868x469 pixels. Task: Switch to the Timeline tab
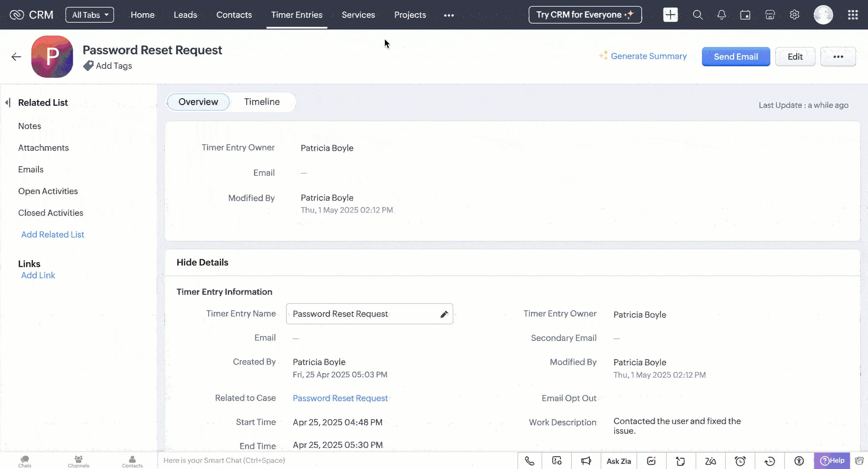pos(262,102)
